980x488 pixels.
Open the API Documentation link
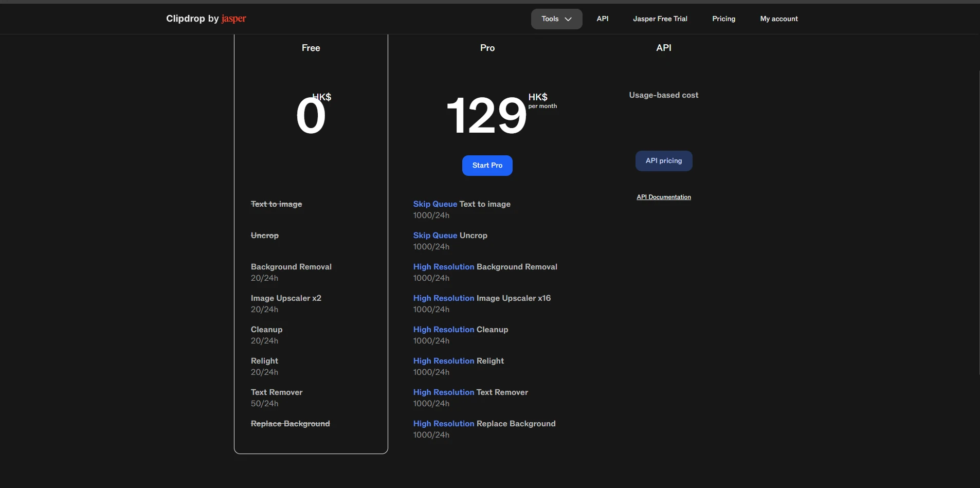tap(664, 197)
